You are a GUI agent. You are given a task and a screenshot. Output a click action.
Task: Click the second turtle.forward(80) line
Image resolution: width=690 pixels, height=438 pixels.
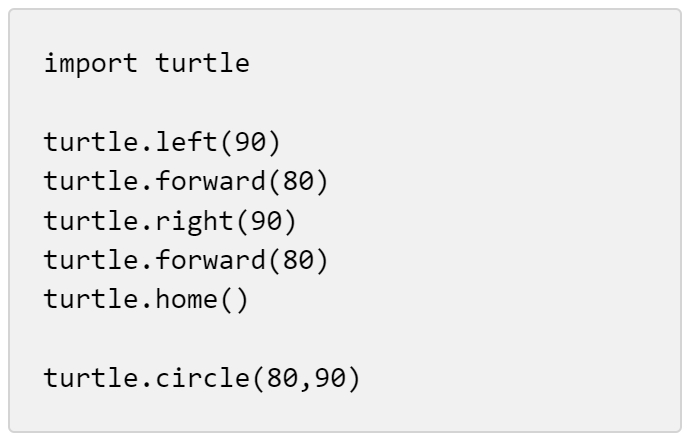tap(186, 260)
